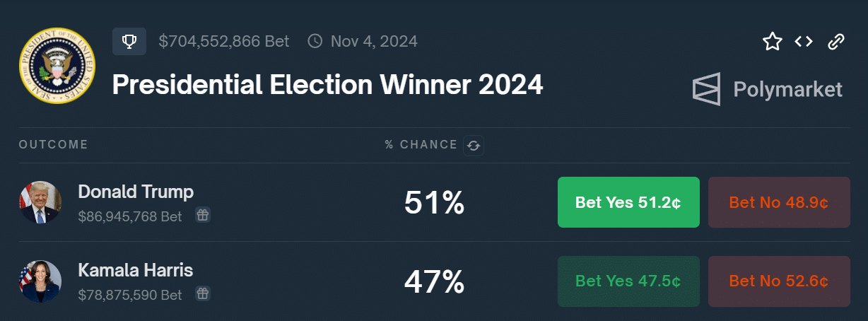Select Kamala Harris's profile photo
This screenshot has width=868, height=321.
click(40, 281)
